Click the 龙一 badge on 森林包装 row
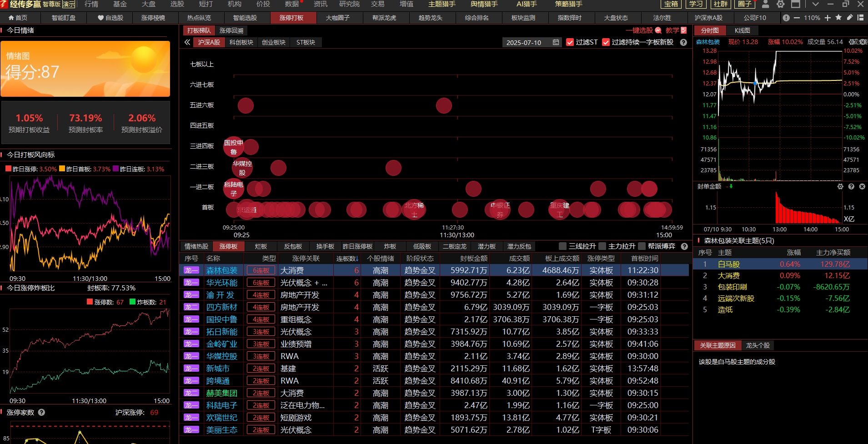 click(x=191, y=270)
